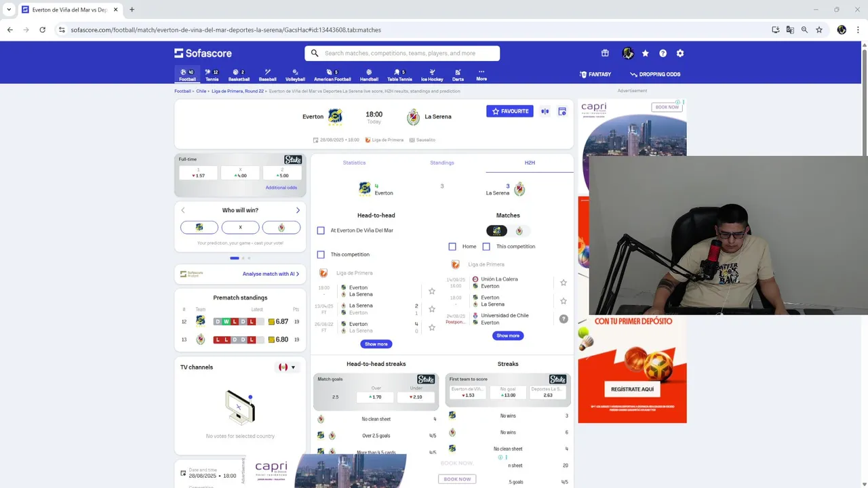Screen dimensions: 868x488
Task: Switch to the Standings tab
Action: pyautogui.click(x=442, y=163)
